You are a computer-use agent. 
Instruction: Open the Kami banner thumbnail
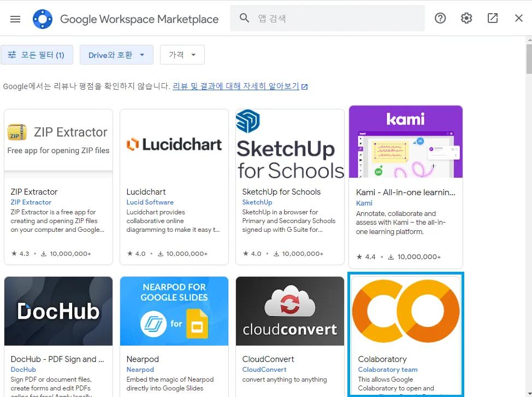(406, 142)
